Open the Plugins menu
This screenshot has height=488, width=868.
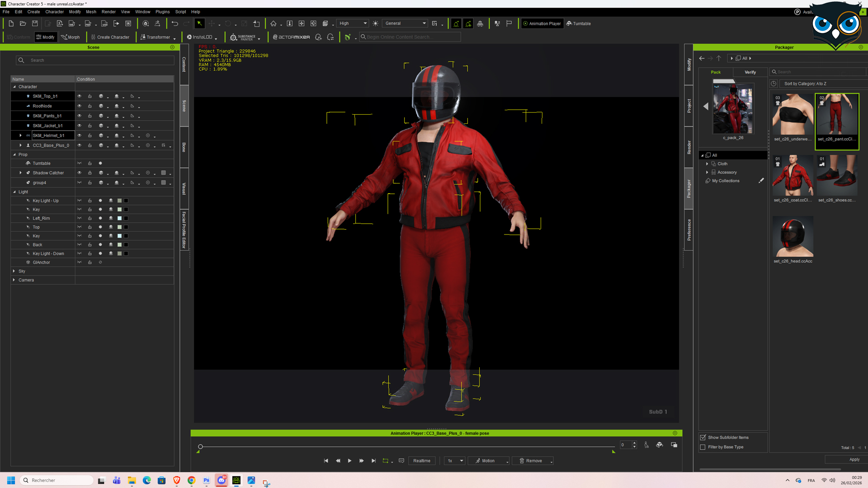162,12
